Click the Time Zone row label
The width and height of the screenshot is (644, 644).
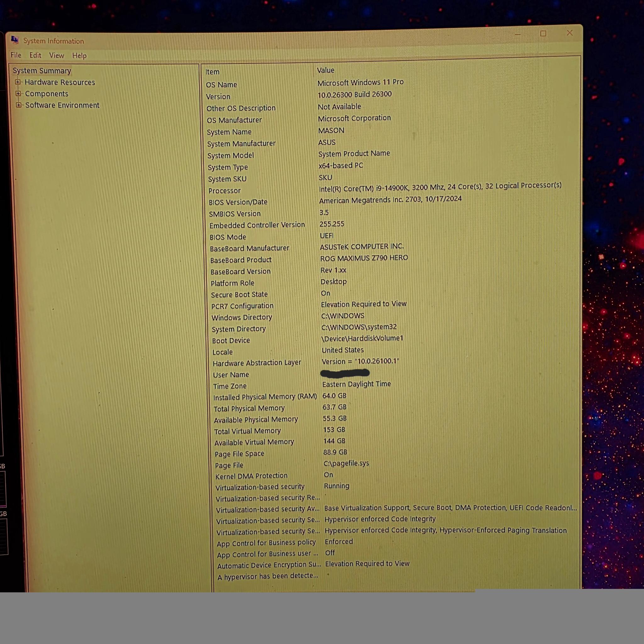tap(230, 386)
